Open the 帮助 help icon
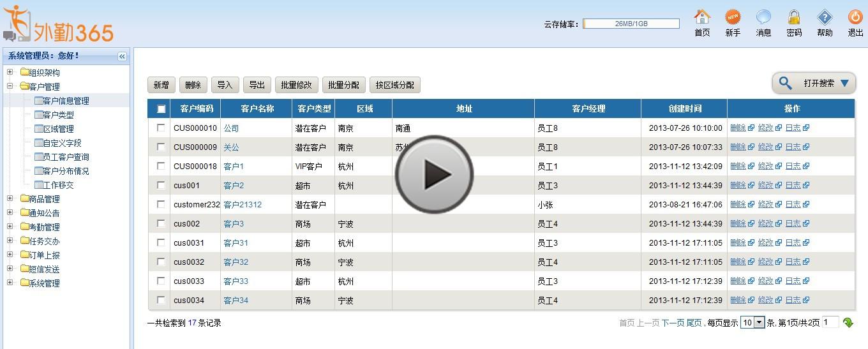 825,17
